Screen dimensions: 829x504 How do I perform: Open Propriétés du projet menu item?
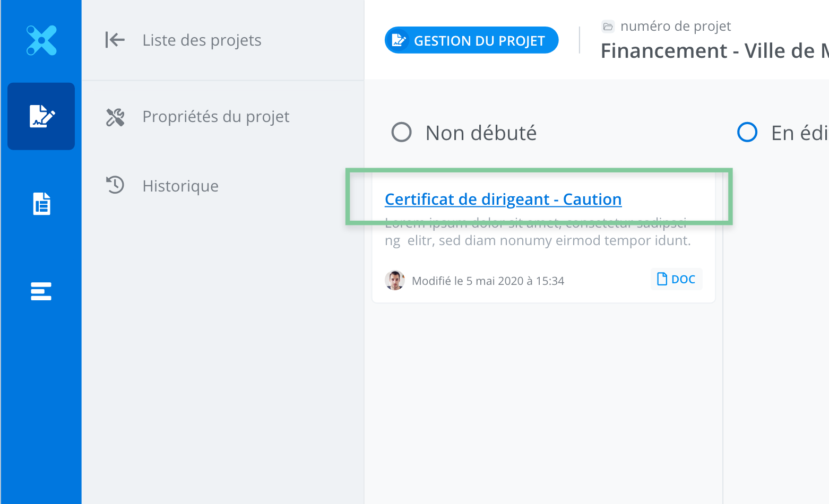(215, 117)
